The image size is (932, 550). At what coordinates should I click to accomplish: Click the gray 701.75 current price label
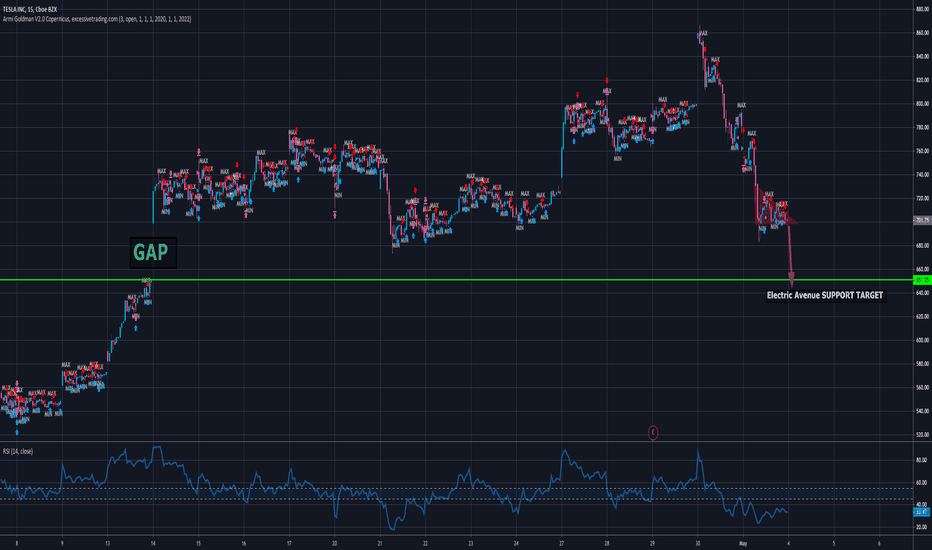922,220
